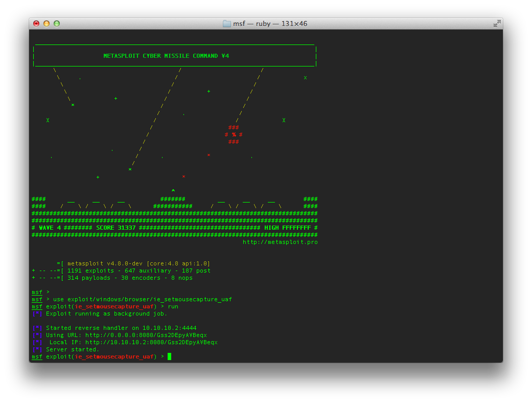Click the fullscreen arrows icon in title bar
The image size is (532, 403).
click(x=497, y=24)
